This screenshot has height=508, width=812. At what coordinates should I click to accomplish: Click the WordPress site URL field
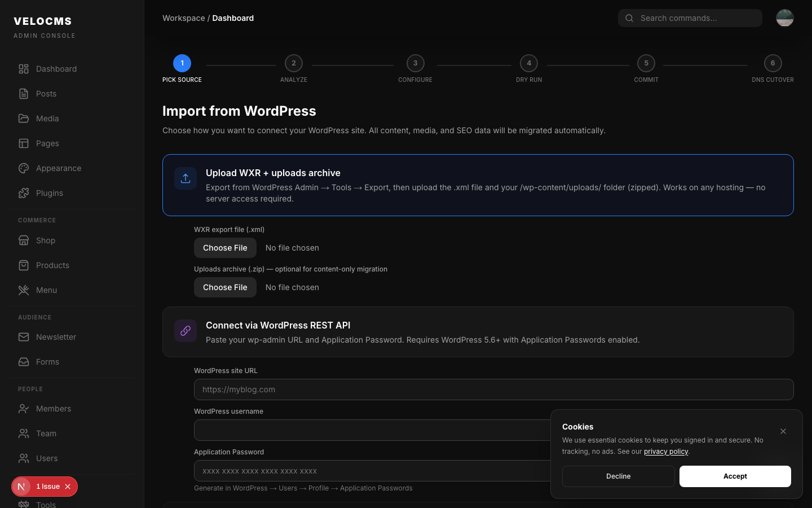click(x=493, y=389)
